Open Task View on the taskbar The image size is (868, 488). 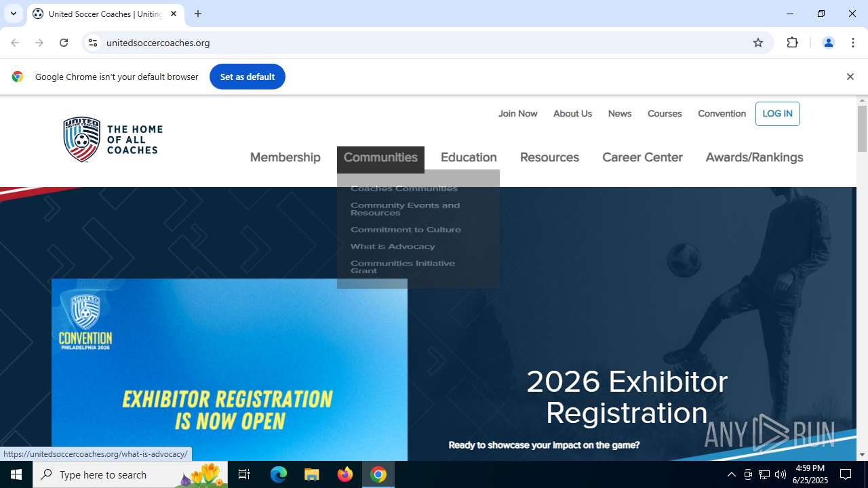(244, 474)
